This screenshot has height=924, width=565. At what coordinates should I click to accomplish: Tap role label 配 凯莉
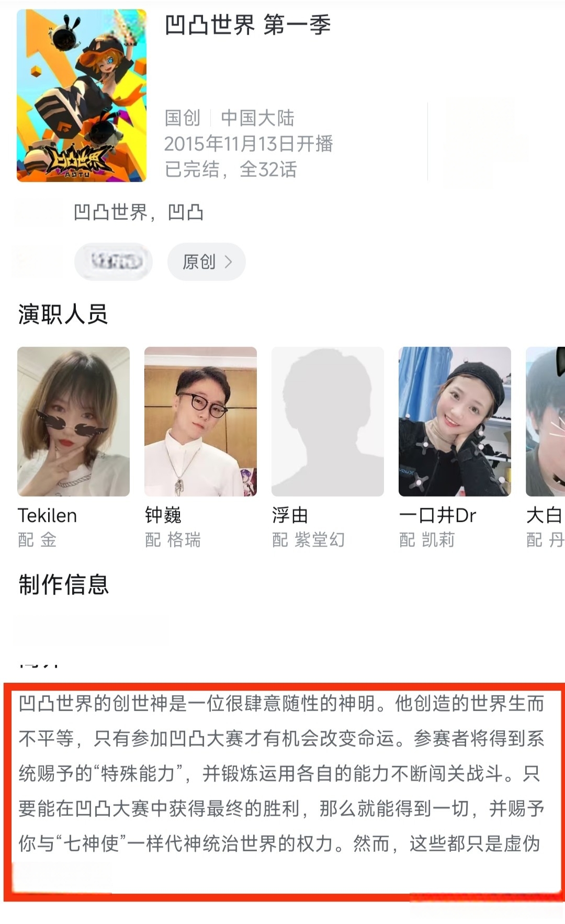427,539
